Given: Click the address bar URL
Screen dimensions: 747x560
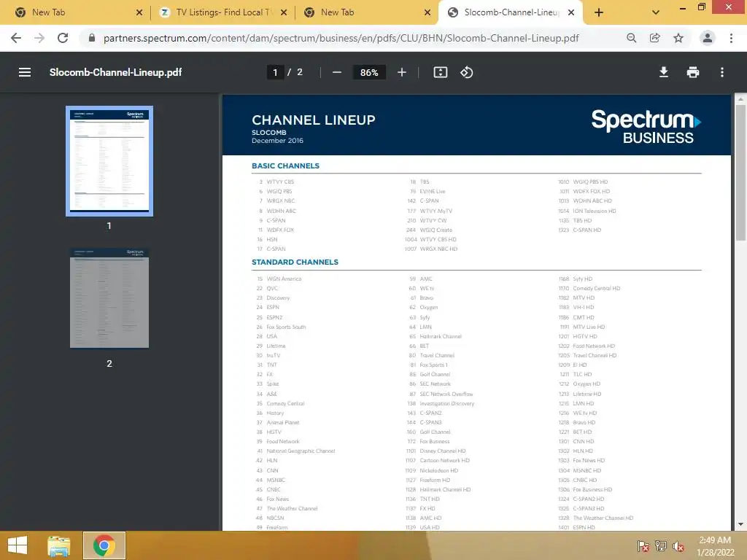Looking at the screenshot, I should [341, 38].
